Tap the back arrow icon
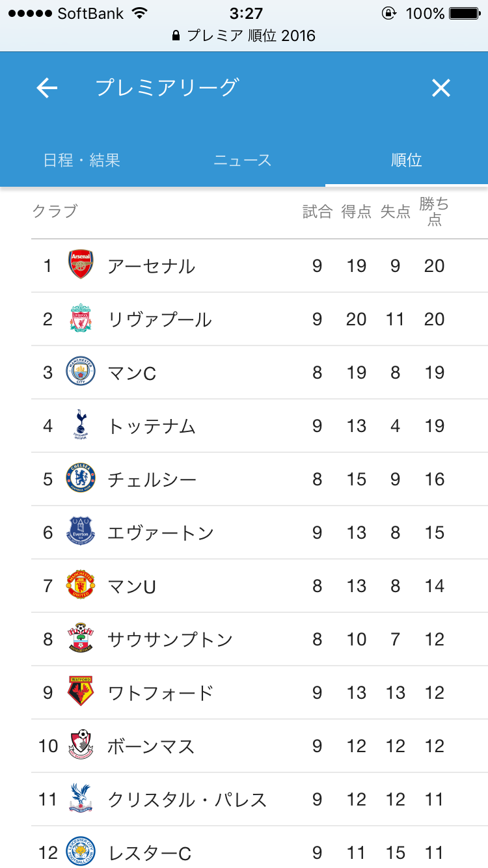488x868 pixels. [47, 88]
